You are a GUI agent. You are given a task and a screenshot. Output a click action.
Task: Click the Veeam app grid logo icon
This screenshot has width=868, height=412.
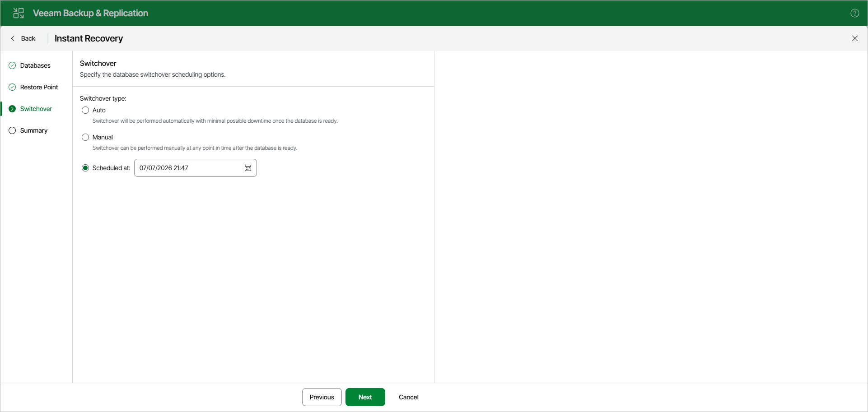tap(19, 13)
